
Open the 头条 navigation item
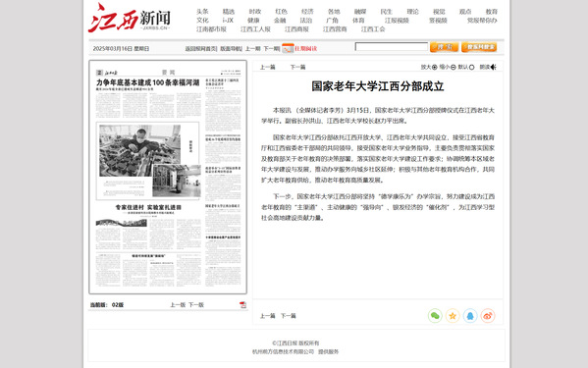202,12
